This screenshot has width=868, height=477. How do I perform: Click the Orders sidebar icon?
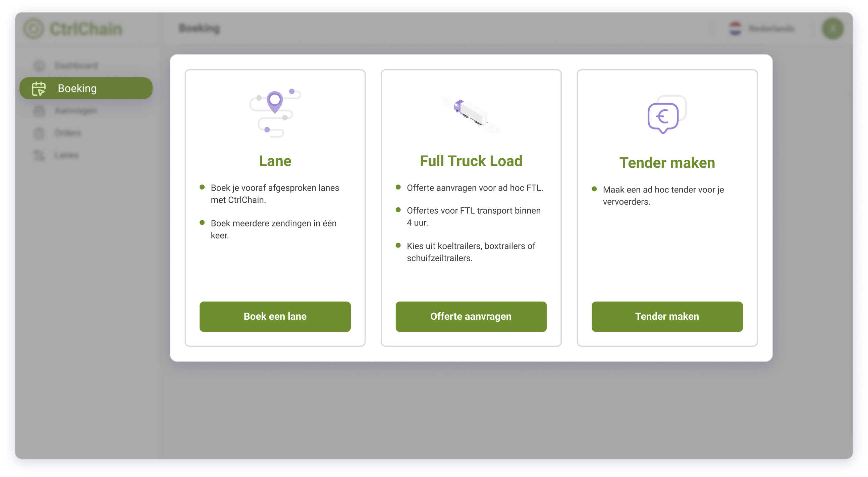click(x=40, y=133)
